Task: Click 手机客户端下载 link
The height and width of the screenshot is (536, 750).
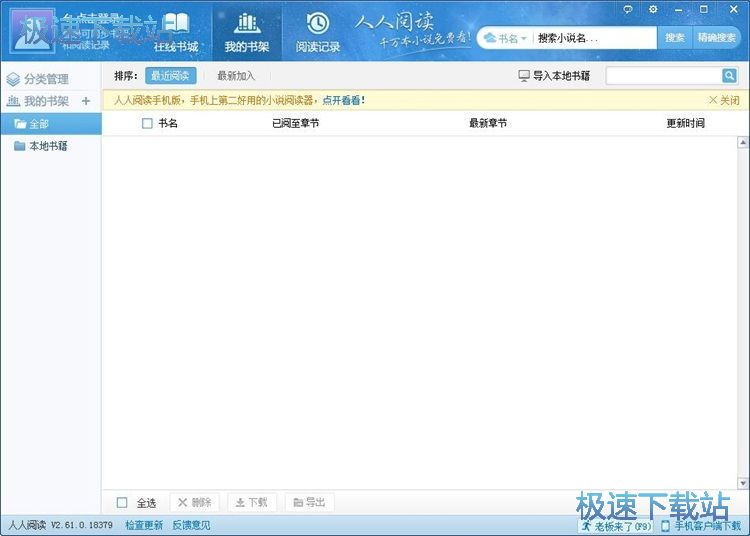Action: click(701, 526)
